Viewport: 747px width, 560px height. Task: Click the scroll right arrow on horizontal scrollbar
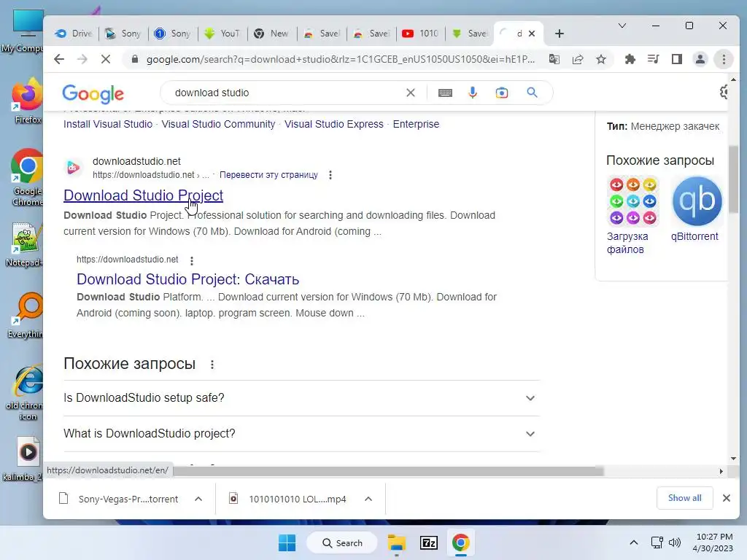721,471
